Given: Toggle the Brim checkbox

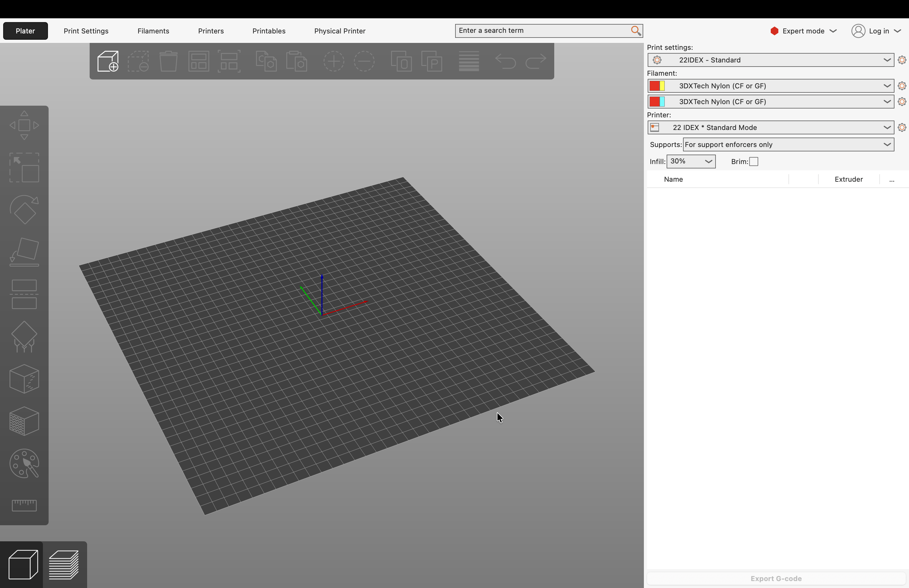Looking at the screenshot, I should (x=753, y=162).
